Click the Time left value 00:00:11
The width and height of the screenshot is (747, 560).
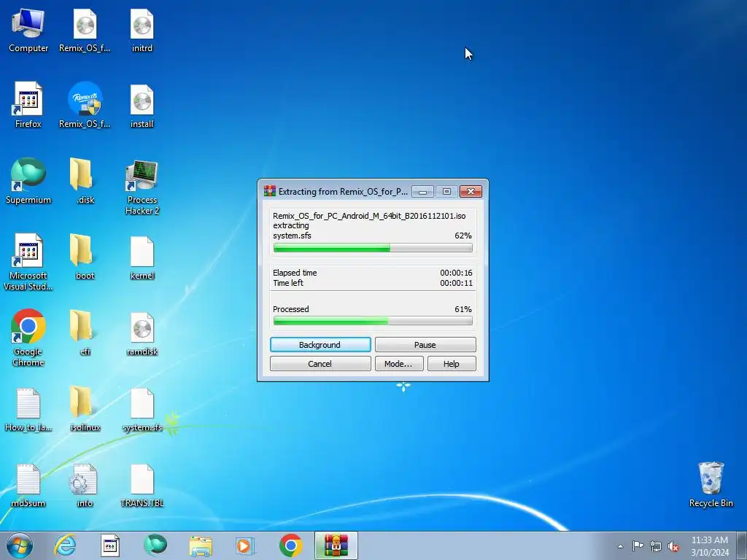(456, 283)
